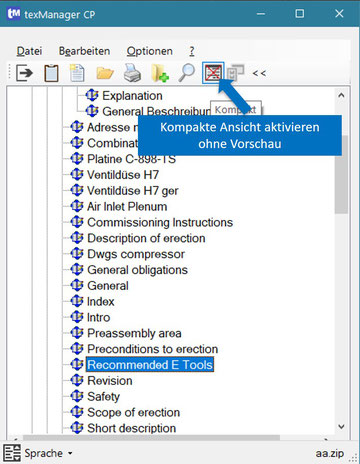Screen dimensions: 360x464
Task: Click the anchor icon beside Revision
Action: (77, 380)
